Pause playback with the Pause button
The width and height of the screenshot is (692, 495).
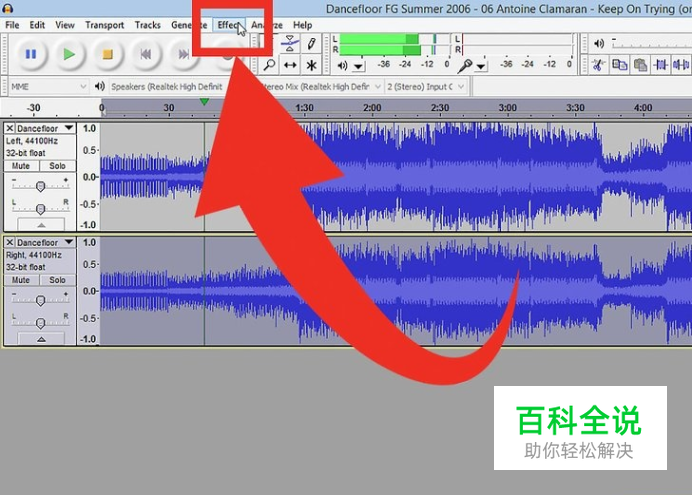[x=30, y=54]
